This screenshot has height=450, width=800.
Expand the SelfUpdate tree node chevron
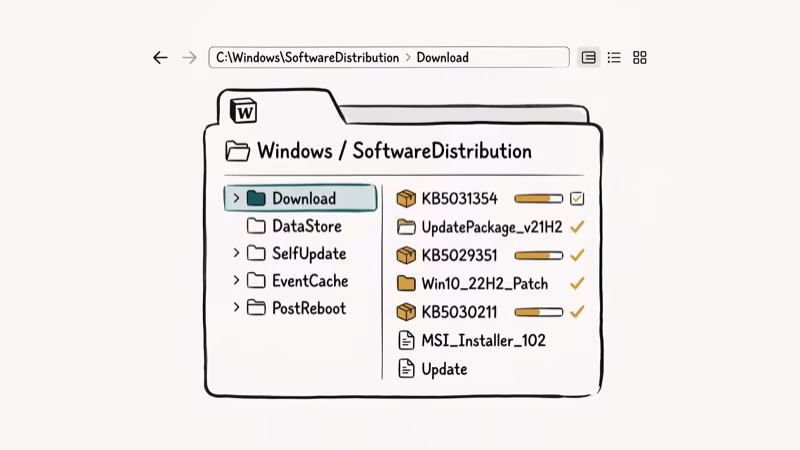pyautogui.click(x=236, y=253)
